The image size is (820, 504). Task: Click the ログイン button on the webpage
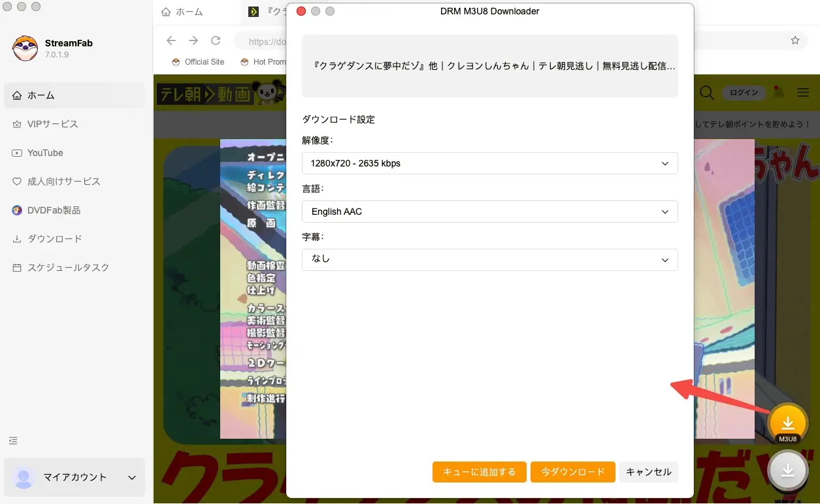coord(744,93)
